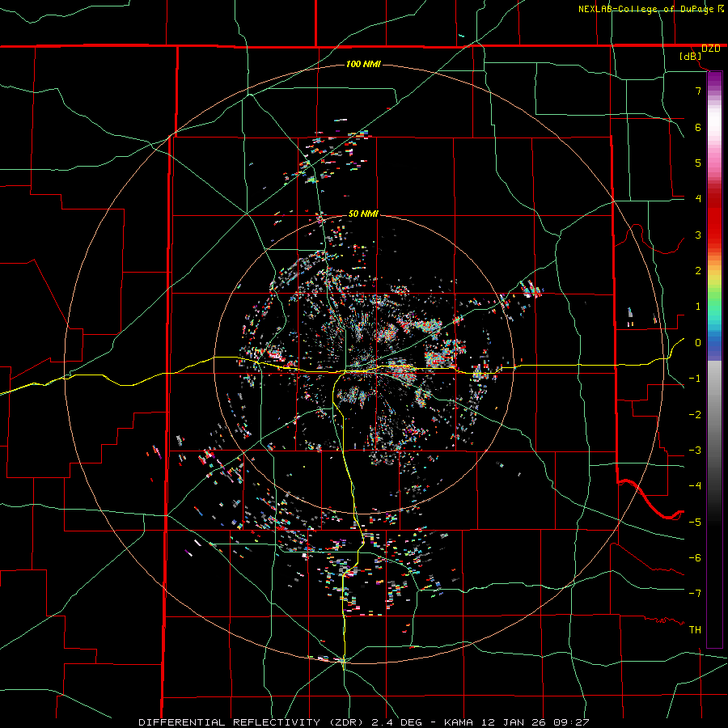The width and height of the screenshot is (728, 728).
Task: Click the 0 value on the color scale
Action: click(698, 343)
